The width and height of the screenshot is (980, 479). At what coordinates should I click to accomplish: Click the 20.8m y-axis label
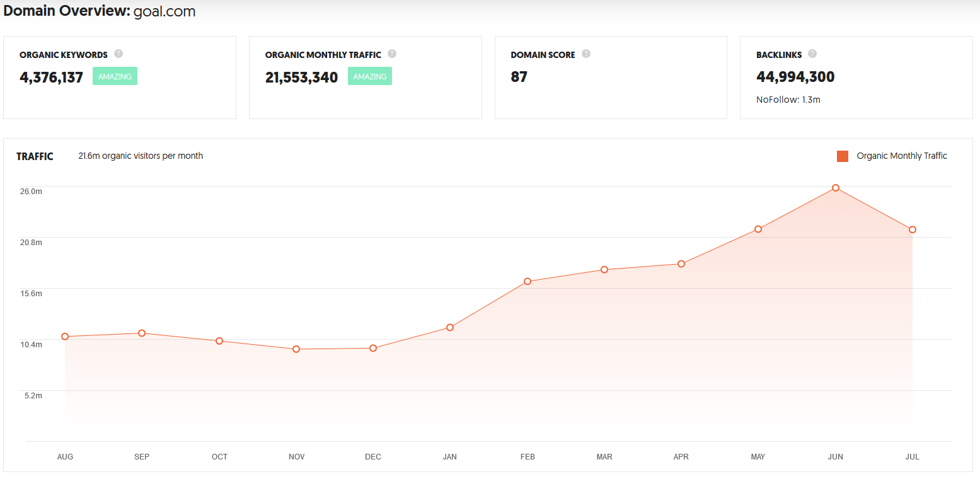coord(31,243)
